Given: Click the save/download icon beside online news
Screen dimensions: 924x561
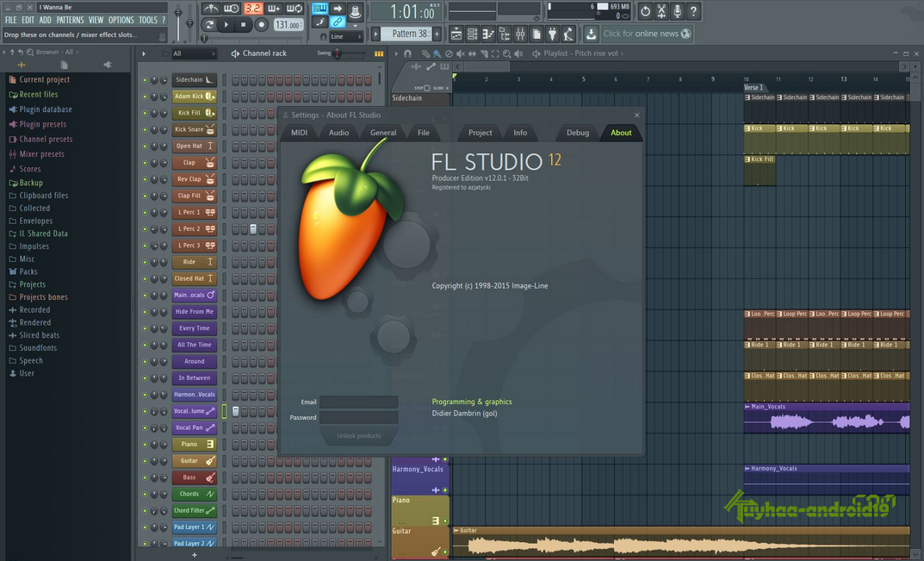Looking at the screenshot, I should (x=591, y=34).
